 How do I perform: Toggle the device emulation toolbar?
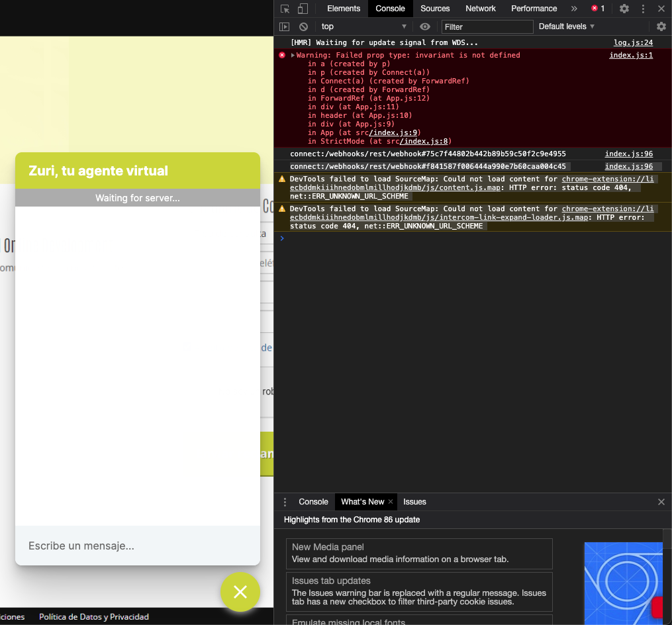301,9
